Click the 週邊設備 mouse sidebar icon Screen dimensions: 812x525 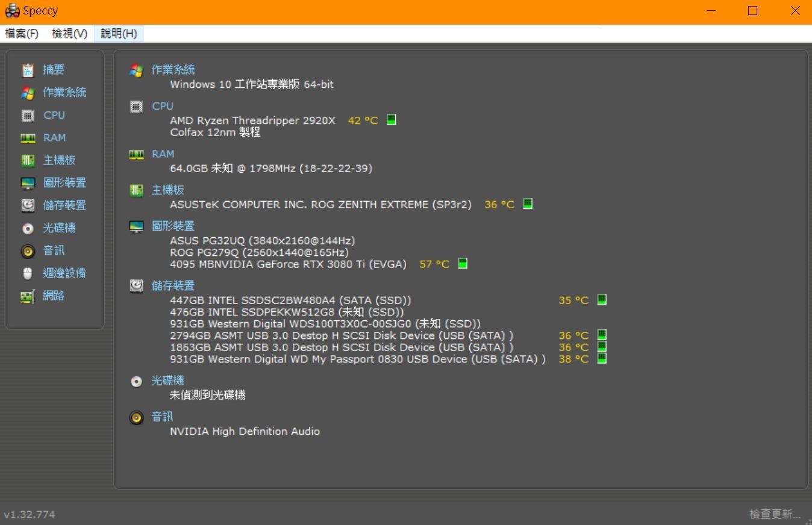tap(28, 273)
